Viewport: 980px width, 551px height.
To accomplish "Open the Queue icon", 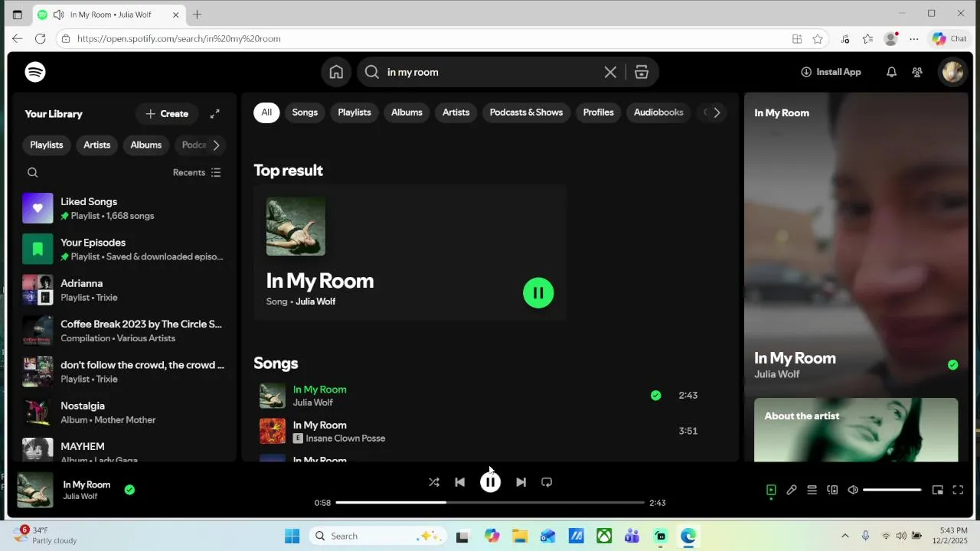I will (812, 490).
